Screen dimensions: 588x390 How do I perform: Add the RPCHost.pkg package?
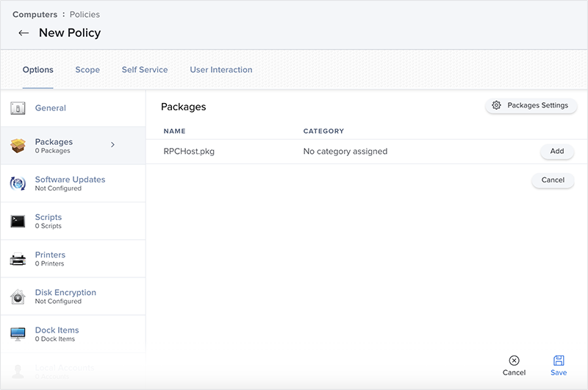coord(556,151)
